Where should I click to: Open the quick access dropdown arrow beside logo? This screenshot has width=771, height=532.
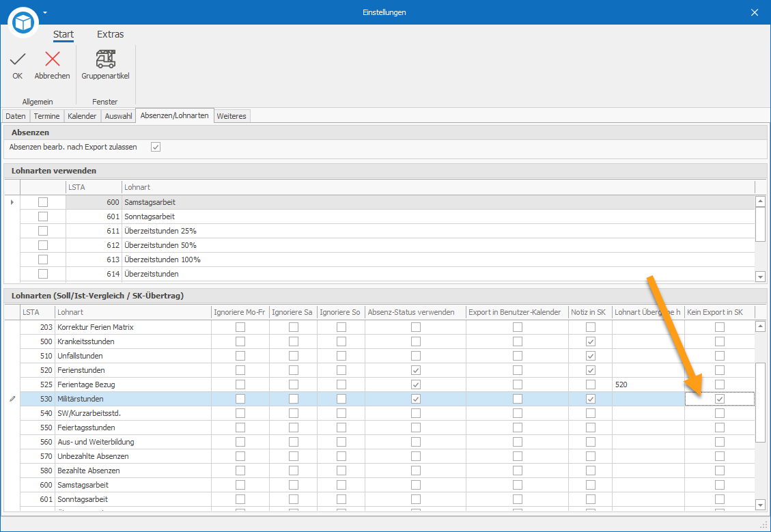(x=45, y=12)
